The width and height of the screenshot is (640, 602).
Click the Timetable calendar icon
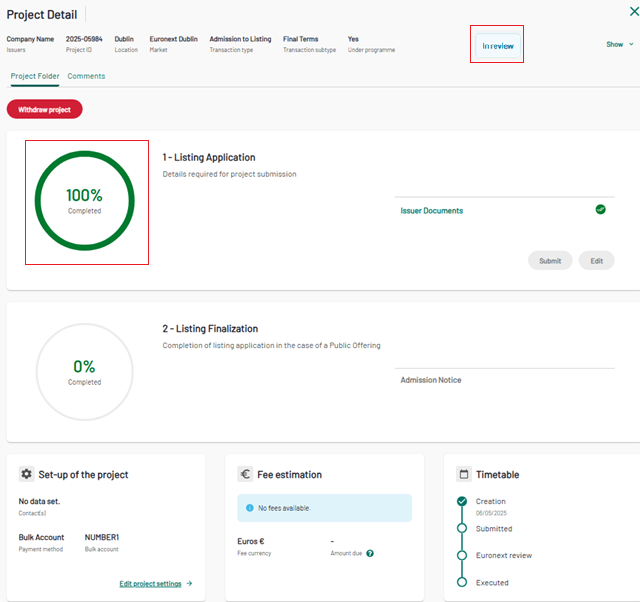(464, 474)
